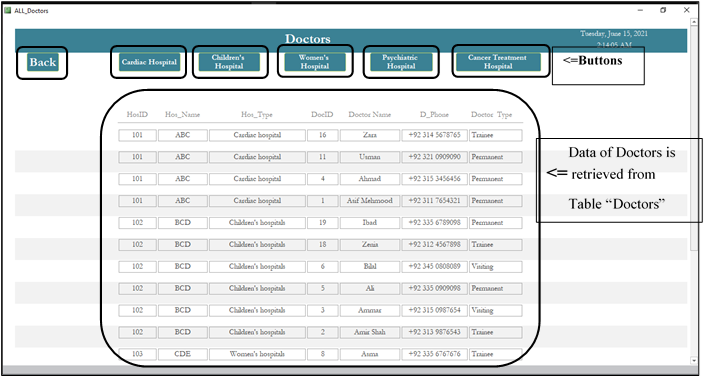
Task: Open the Psychiatric Hospital doctors list
Action: pyautogui.click(x=401, y=62)
